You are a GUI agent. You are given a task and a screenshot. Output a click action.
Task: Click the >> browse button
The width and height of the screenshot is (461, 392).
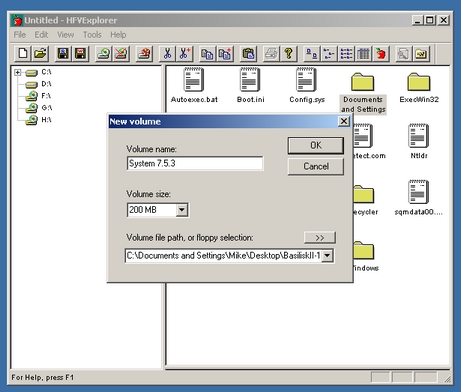(320, 238)
